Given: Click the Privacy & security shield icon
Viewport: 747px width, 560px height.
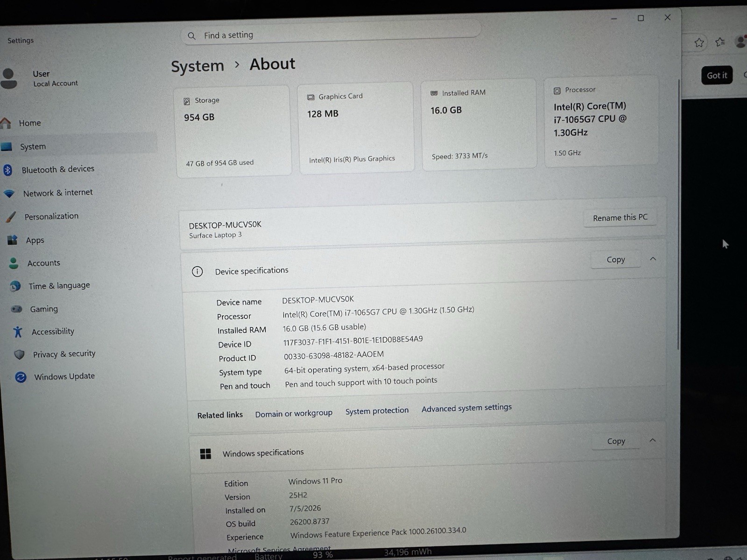Looking at the screenshot, I should [x=19, y=355].
